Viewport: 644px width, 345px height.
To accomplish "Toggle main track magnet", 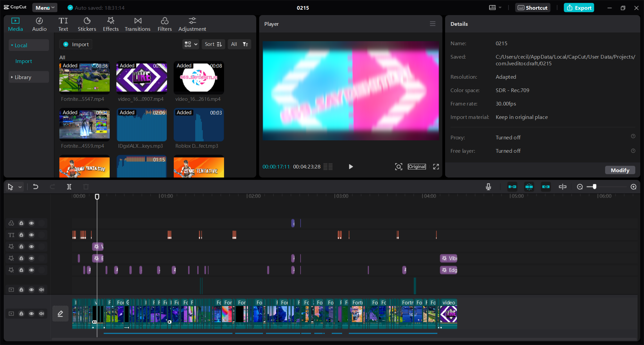I will 512,187.
